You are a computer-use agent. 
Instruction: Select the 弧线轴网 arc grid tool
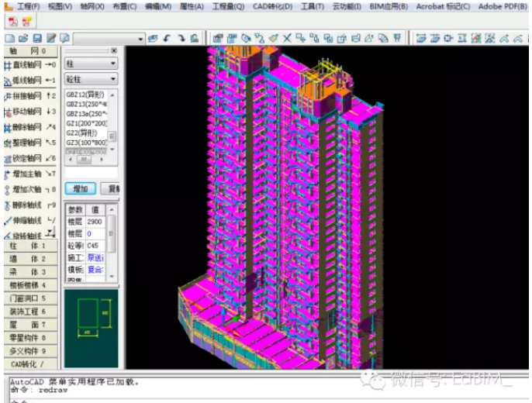point(29,80)
